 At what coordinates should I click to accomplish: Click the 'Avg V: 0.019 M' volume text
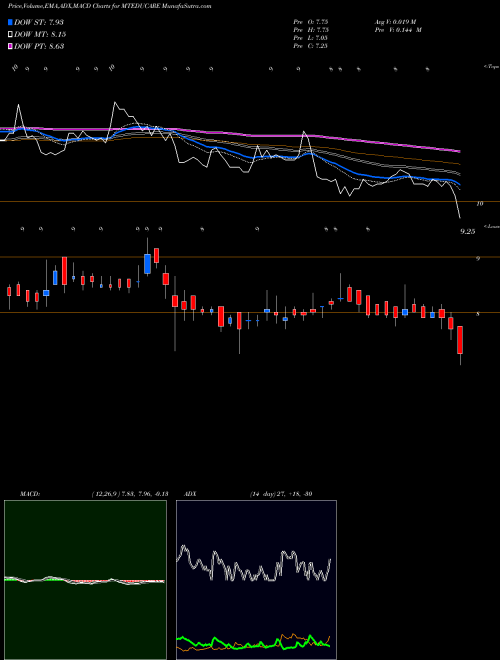(x=395, y=22)
